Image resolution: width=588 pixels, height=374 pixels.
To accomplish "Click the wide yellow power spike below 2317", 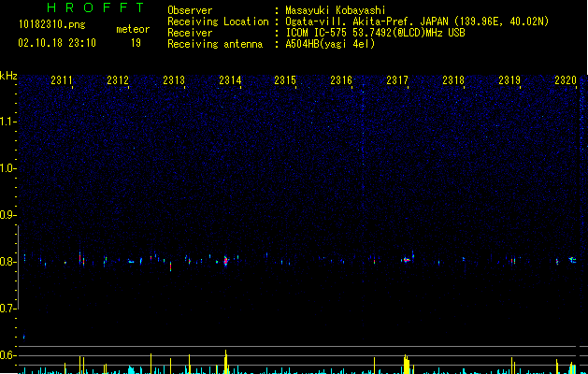I will pos(407,364).
